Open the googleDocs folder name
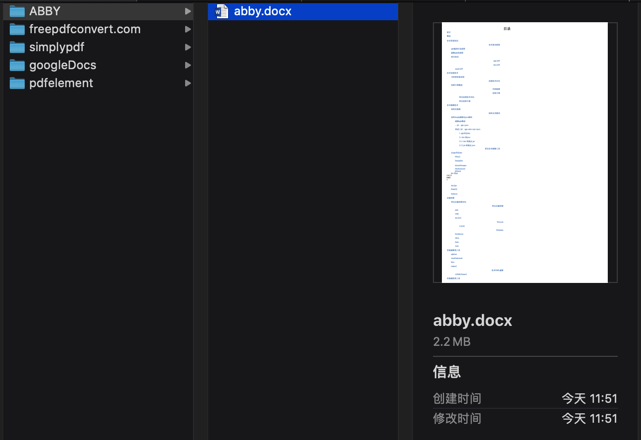The height and width of the screenshot is (440, 641). [x=63, y=65]
